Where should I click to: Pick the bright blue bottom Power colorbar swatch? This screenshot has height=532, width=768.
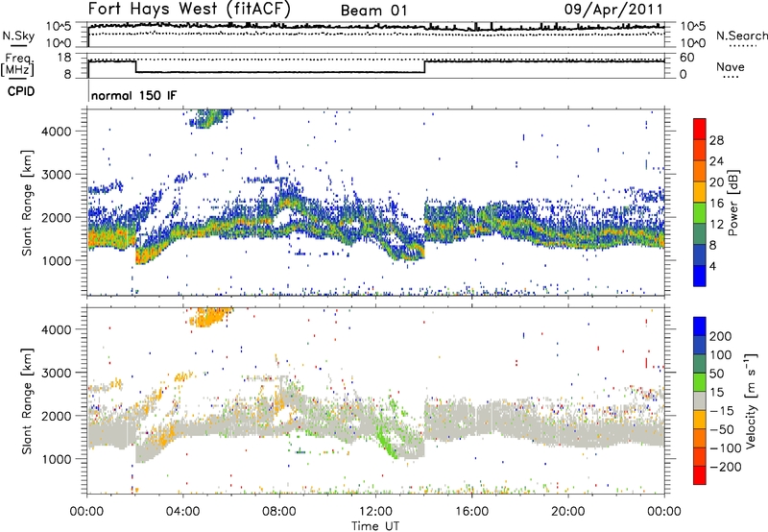700,277
